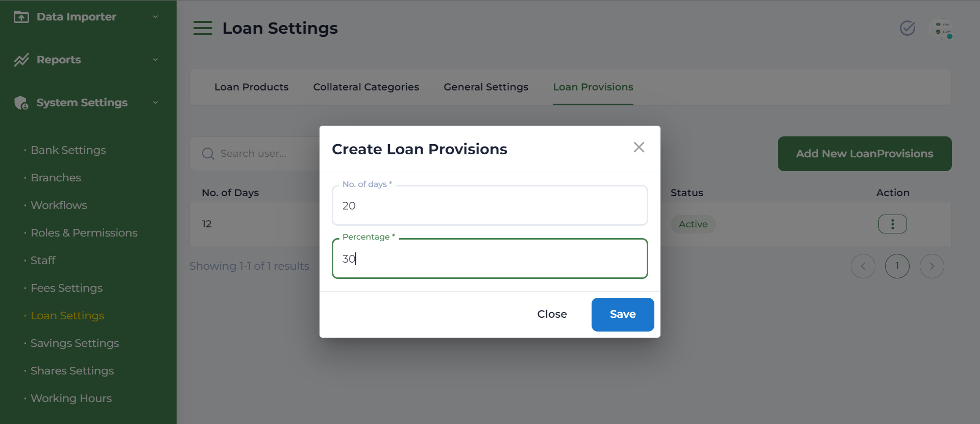Click the No. of days input field
Viewport: 980px width, 424px height.
[489, 206]
